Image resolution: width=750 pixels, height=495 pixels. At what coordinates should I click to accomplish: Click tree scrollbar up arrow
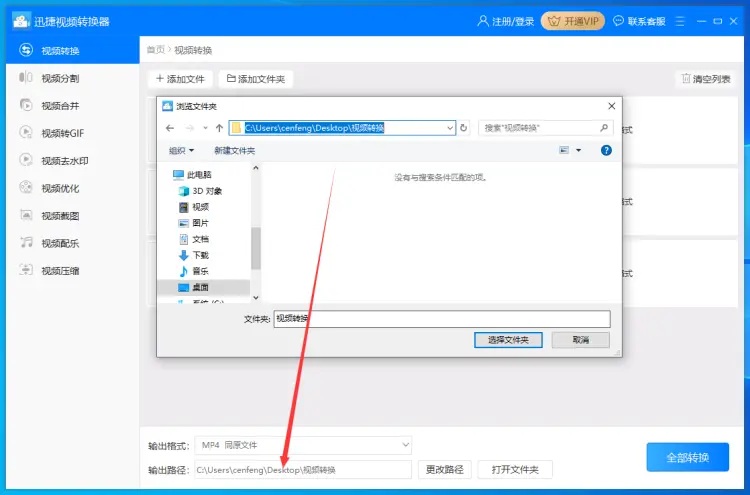pyautogui.click(x=256, y=168)
